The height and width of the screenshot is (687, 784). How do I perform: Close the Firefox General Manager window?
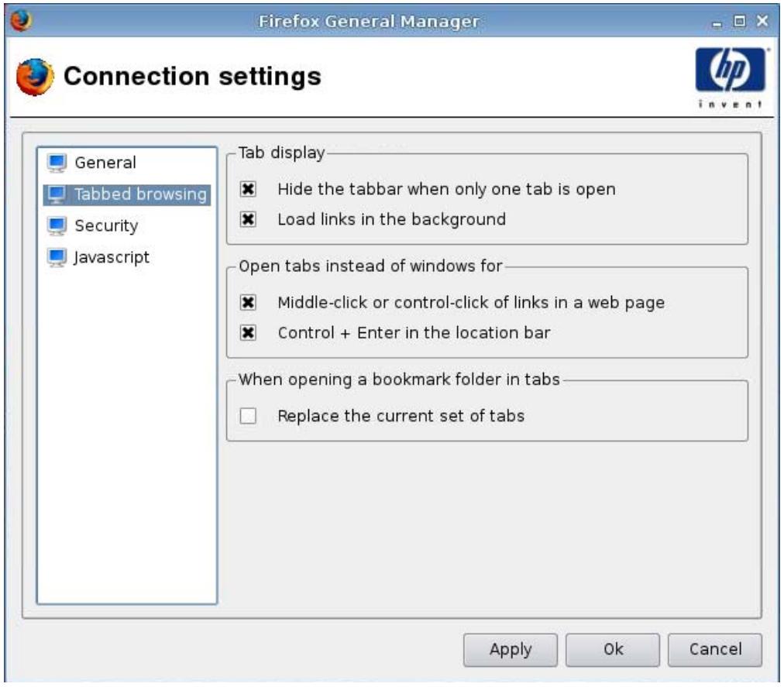click(762, 21)
